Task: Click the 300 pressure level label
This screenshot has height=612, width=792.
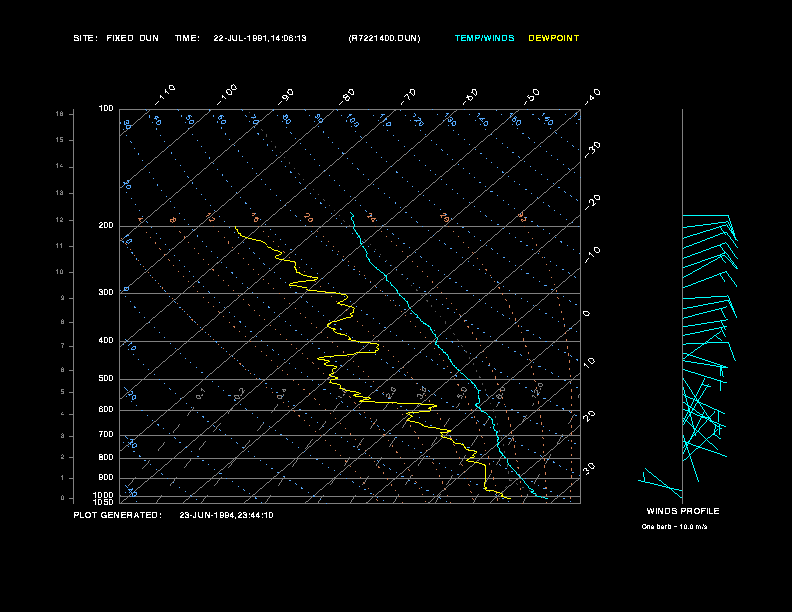Action: click(106, 292)
